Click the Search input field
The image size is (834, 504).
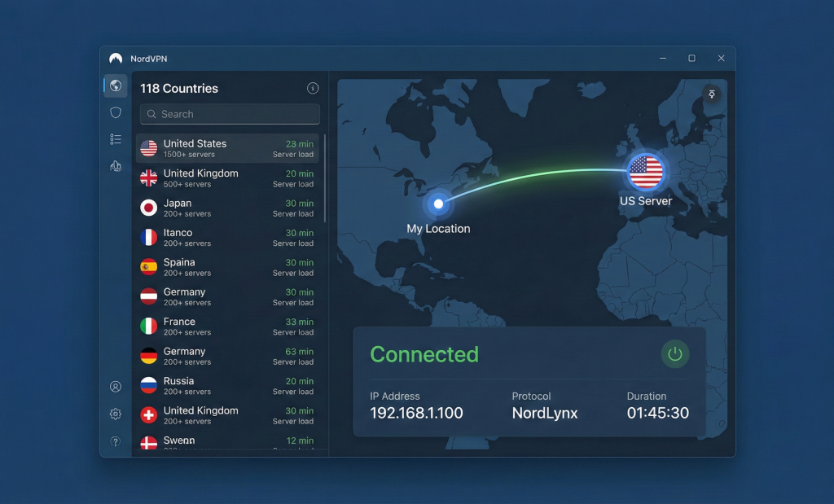(x=229, y=114)
